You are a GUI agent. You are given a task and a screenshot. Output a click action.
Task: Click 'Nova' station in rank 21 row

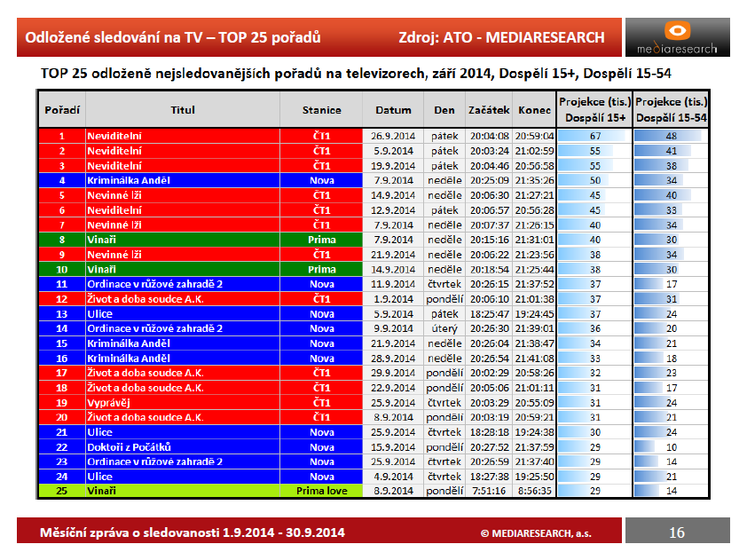coord(321,432)
